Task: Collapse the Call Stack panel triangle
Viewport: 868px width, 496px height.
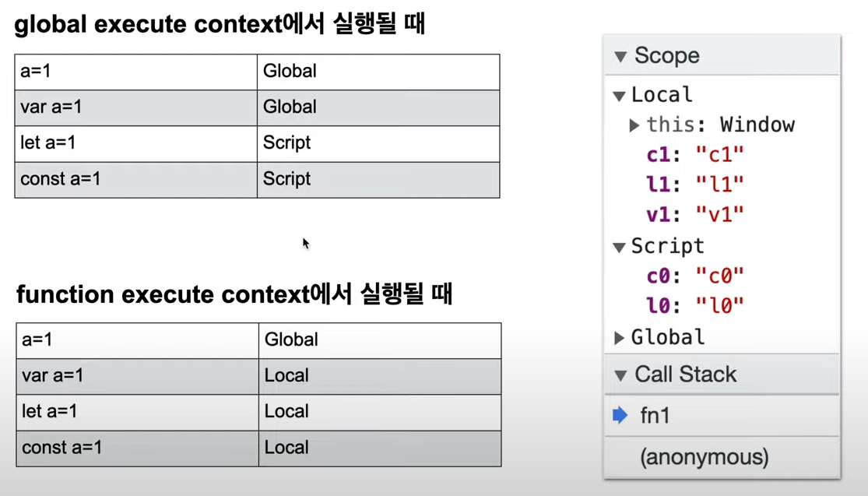Action: click(620, 376)
